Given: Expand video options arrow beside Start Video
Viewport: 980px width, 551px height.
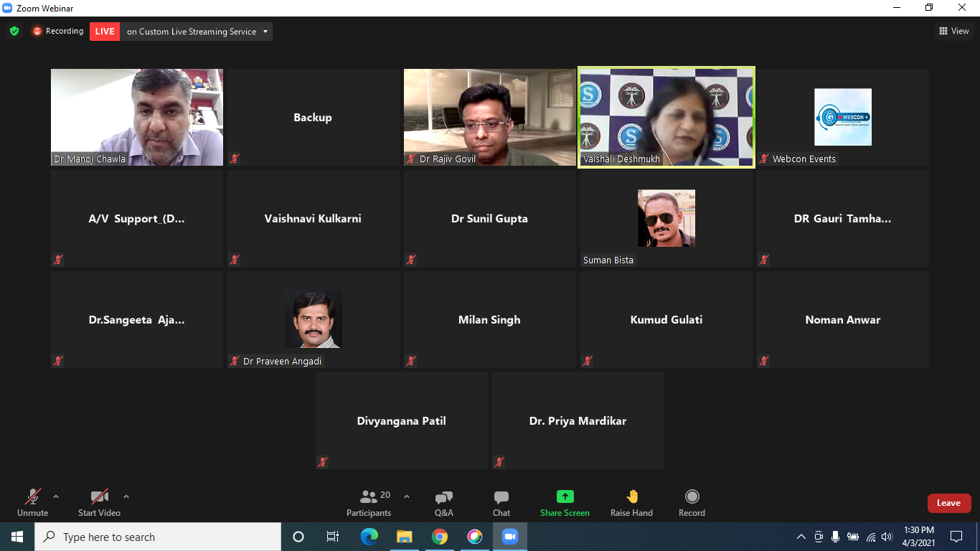Looking at the screenshot, I should (126, 496).
